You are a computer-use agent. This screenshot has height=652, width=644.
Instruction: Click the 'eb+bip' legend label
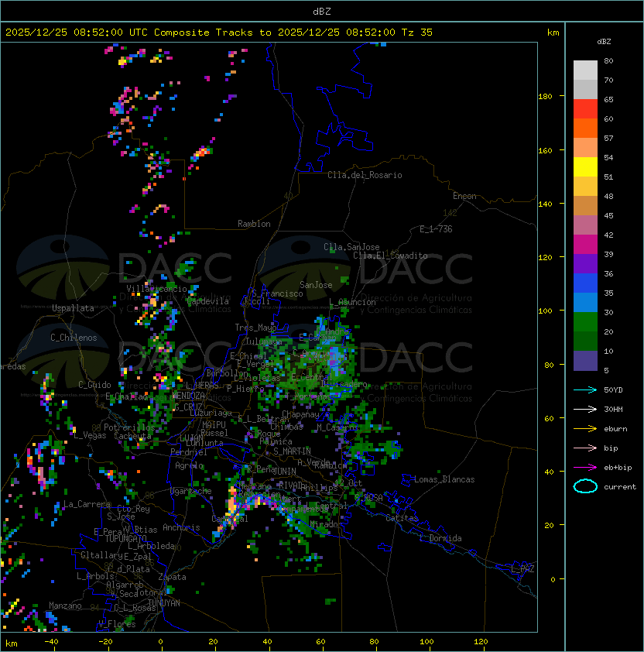[x=618, y=468]
